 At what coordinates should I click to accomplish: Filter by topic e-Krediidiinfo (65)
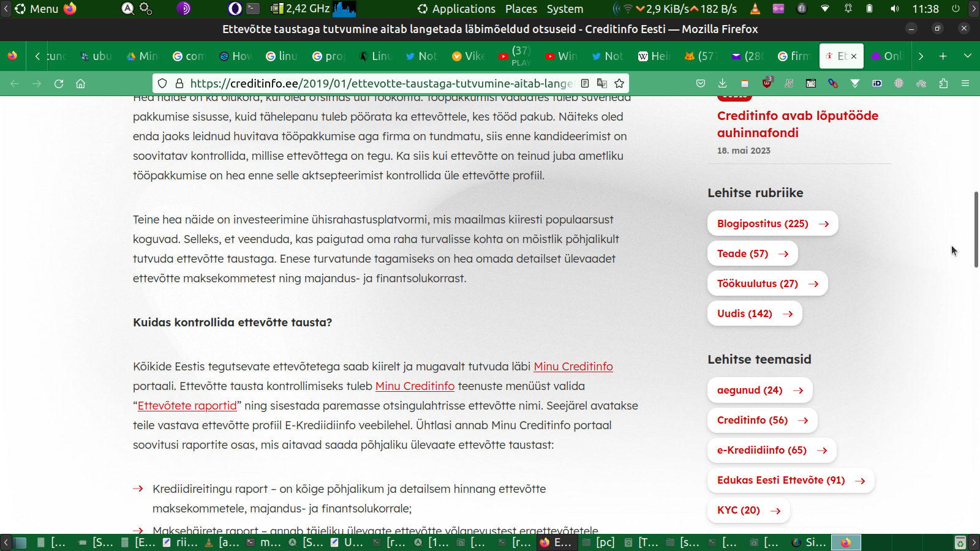click(772, 450)
